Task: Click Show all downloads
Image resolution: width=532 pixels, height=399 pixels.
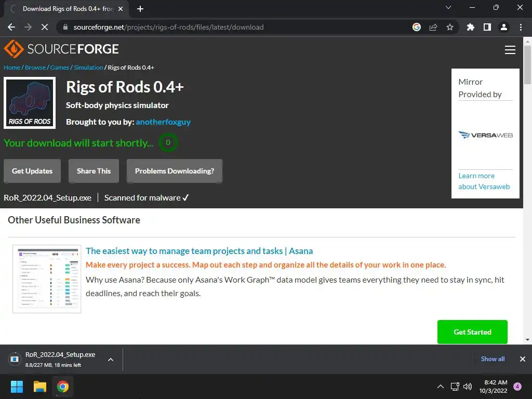Action: tap(493, 359)
